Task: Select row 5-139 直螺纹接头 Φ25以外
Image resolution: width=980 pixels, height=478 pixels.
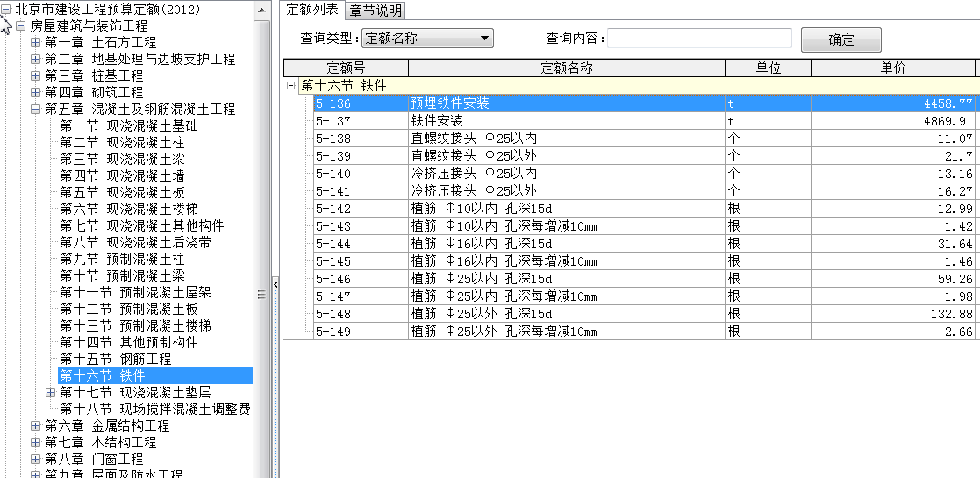Action: (x=644, y=156)
